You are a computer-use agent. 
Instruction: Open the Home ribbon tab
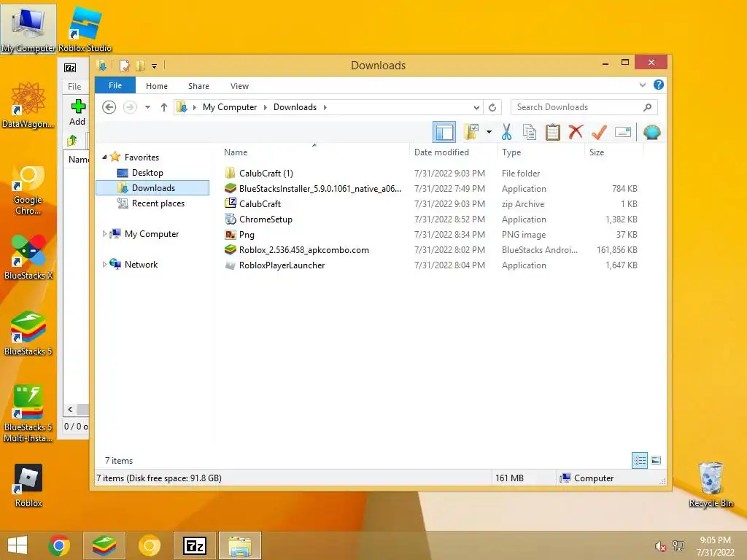[x=157, y=86]
